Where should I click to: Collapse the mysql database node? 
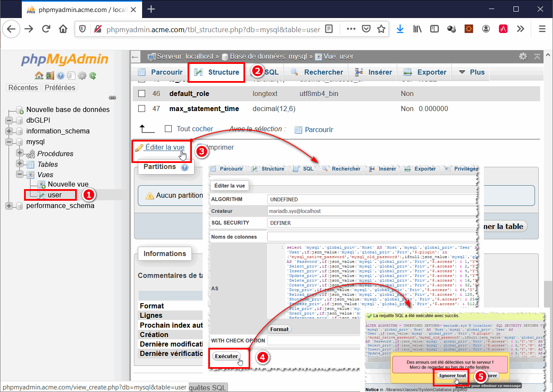[9, 142]
